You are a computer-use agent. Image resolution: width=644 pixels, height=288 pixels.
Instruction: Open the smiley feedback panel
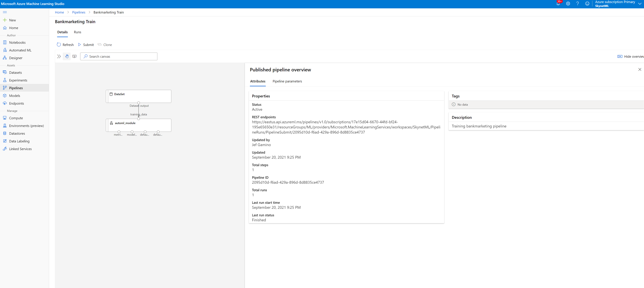[x=587, y=4]
